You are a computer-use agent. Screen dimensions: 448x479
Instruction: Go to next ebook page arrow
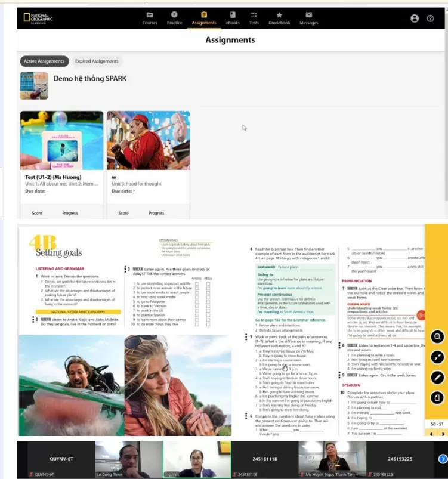pyautogui.click(x=443, y=434)
